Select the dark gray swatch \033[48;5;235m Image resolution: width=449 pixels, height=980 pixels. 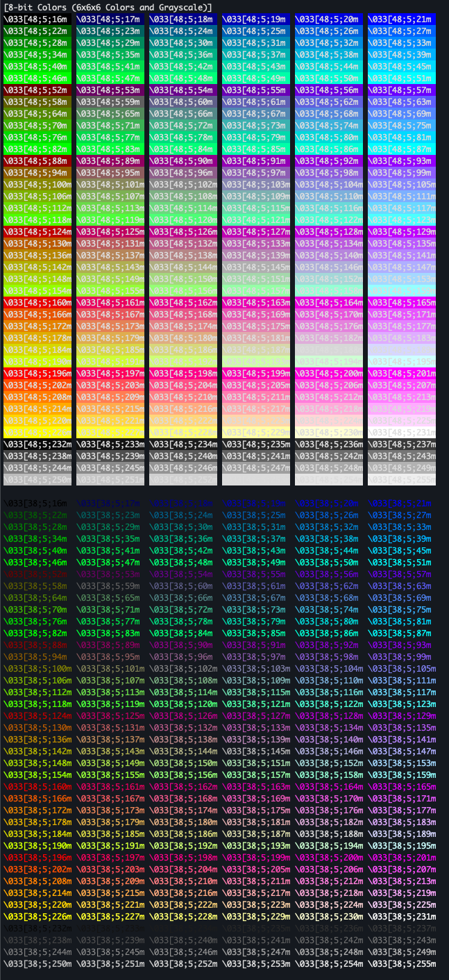(256, 445)
